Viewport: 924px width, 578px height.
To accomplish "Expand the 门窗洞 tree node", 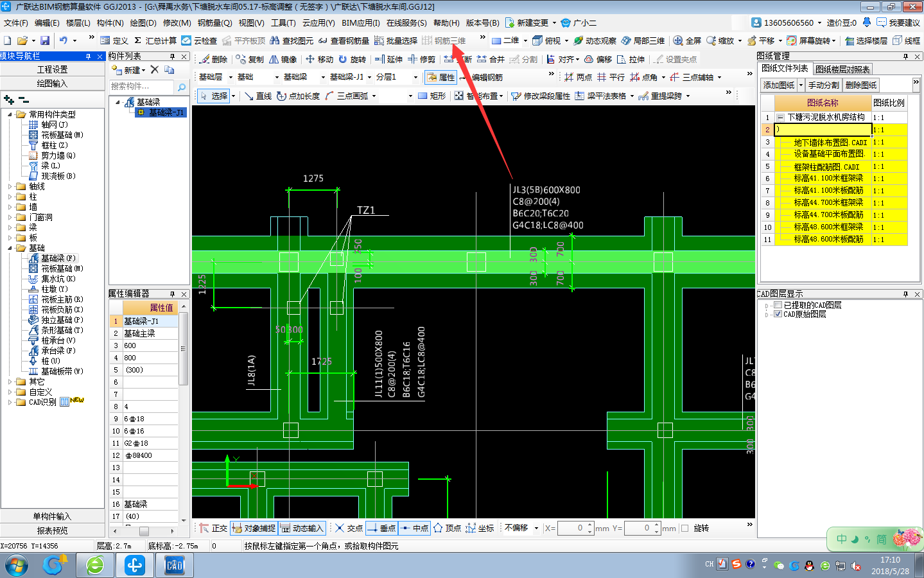I will (x=10, y=217).
